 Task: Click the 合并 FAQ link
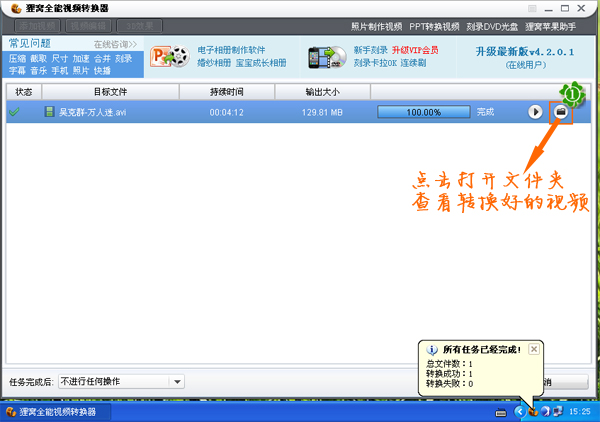[x=102, y=59]
